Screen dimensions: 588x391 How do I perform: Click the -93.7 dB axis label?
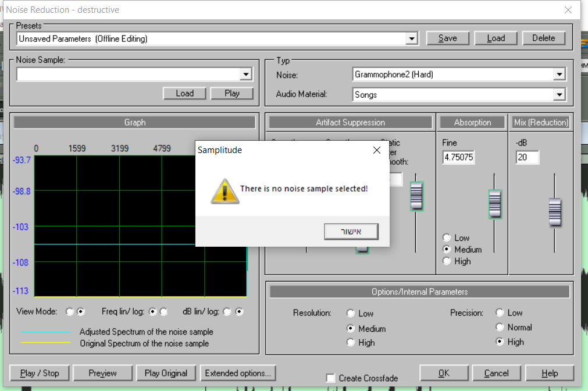22,160
